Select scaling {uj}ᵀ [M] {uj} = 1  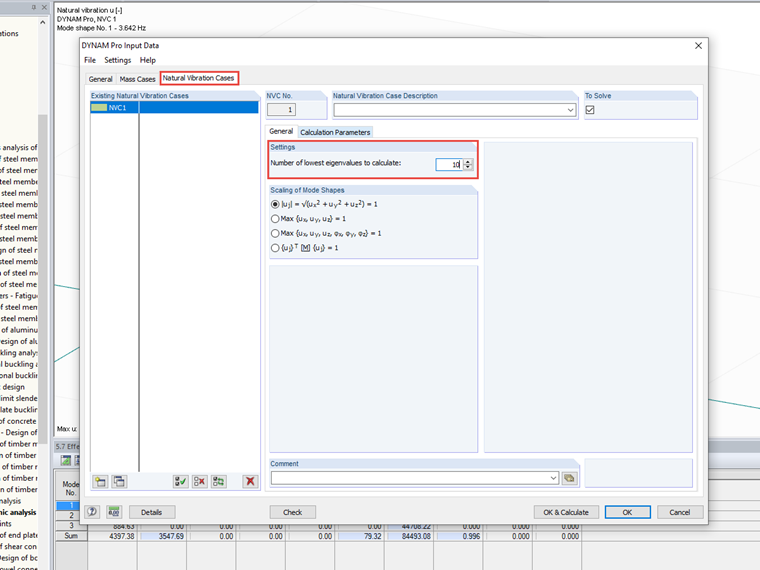[275, 248]
